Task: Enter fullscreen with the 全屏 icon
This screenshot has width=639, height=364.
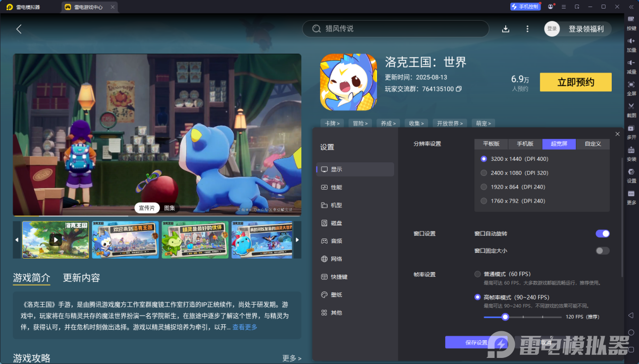Action: pos(631,84)
